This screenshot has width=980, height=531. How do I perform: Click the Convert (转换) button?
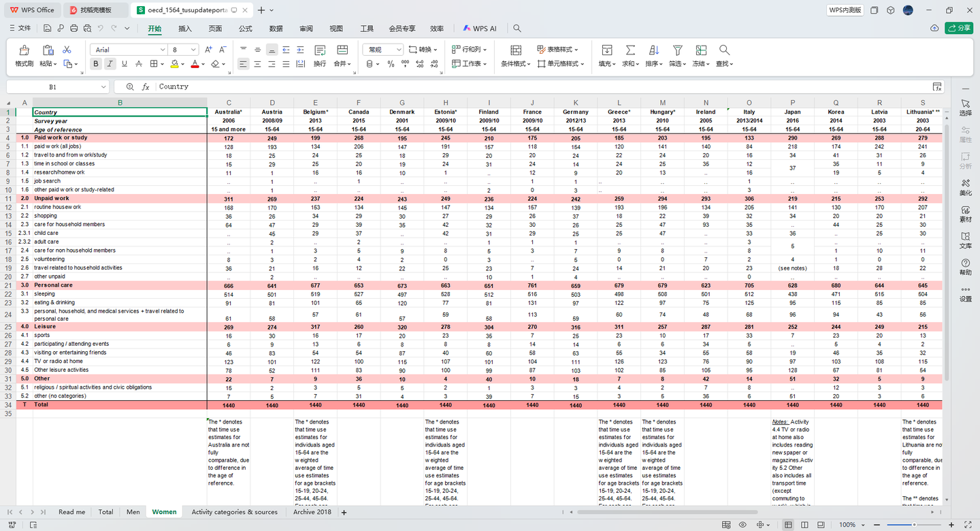pos(423,50)
